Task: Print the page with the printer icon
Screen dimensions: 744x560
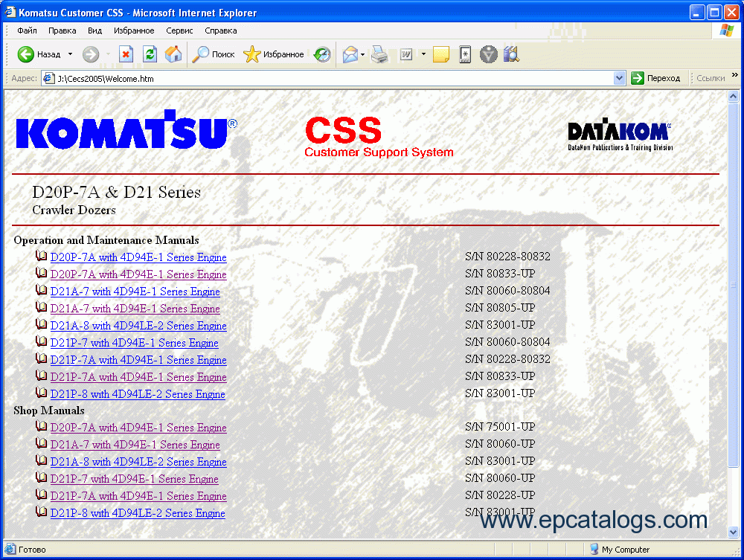Action: (x=379, y=54)
